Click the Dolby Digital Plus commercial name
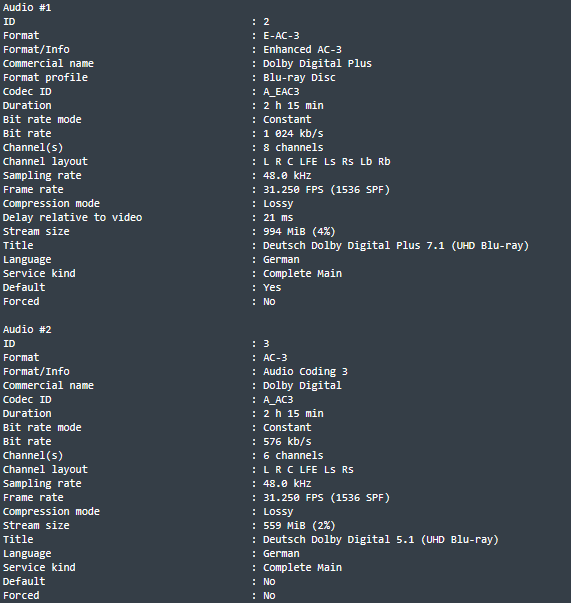 coord(317,63)
